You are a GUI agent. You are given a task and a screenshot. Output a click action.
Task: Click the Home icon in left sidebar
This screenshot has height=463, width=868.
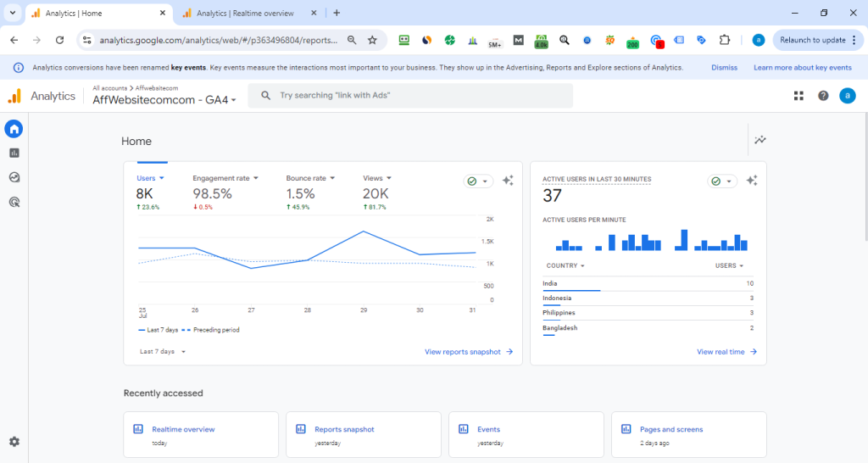(14, 129)
